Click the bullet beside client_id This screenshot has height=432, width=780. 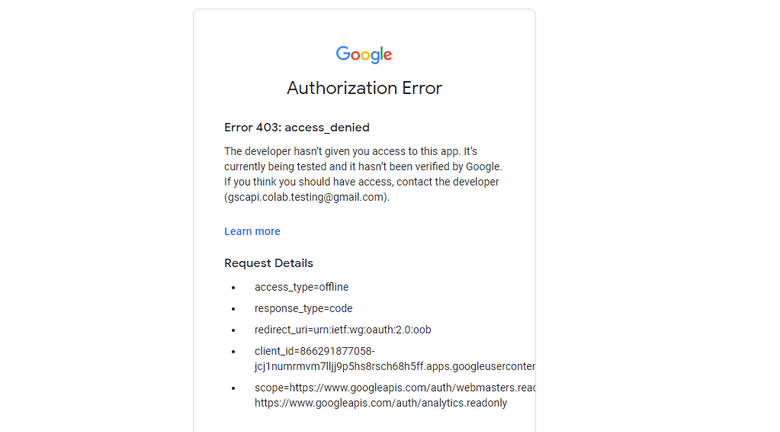(x=233, y=352)
